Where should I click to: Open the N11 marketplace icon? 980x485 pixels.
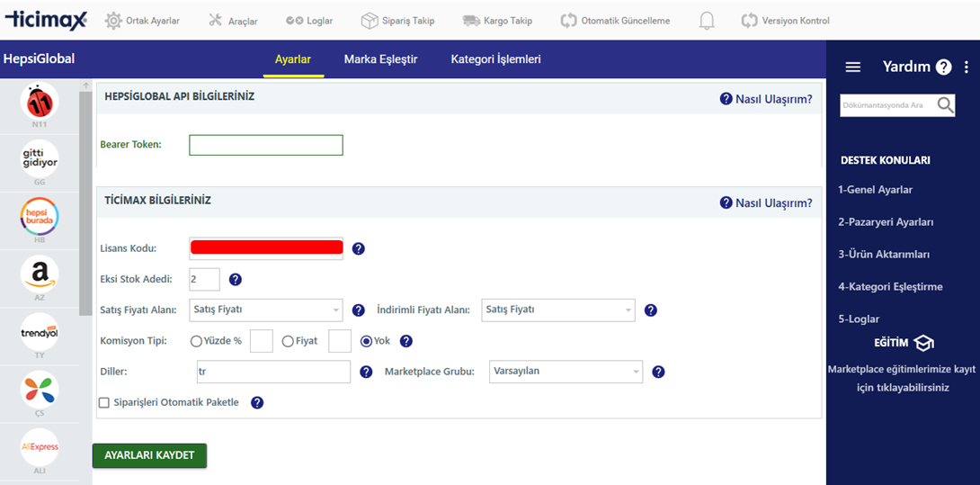click(x=40, y=101)
